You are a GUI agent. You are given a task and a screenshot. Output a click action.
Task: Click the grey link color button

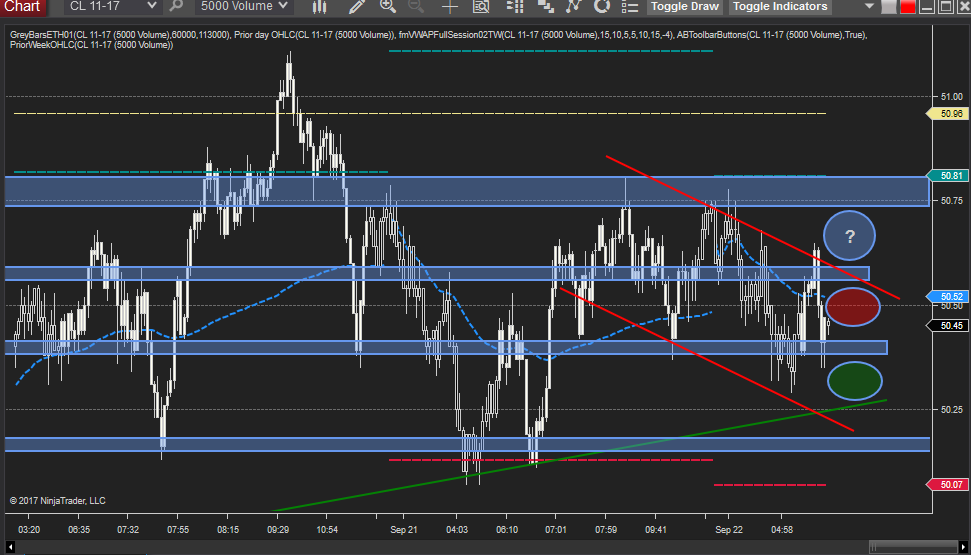(x=890, y=7)
